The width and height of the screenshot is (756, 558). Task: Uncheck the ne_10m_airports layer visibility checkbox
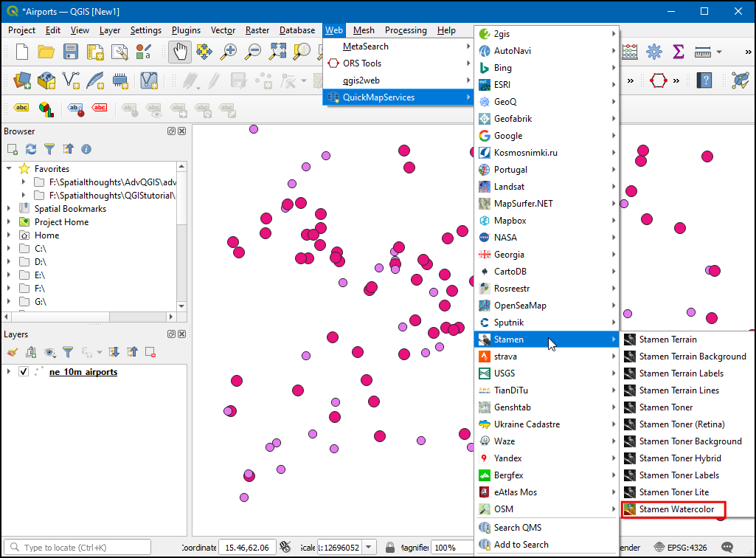tap(24, 372)
